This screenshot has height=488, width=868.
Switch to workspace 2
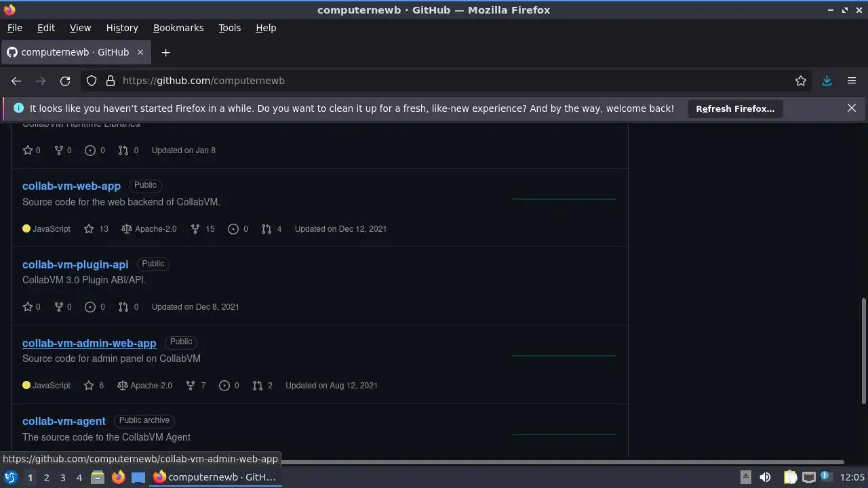pyautogui.click(x=46, y=477)
